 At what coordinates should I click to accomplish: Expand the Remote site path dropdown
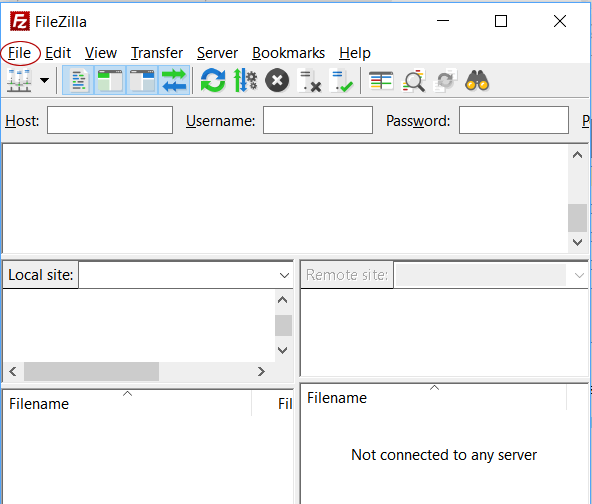[579, 275]
